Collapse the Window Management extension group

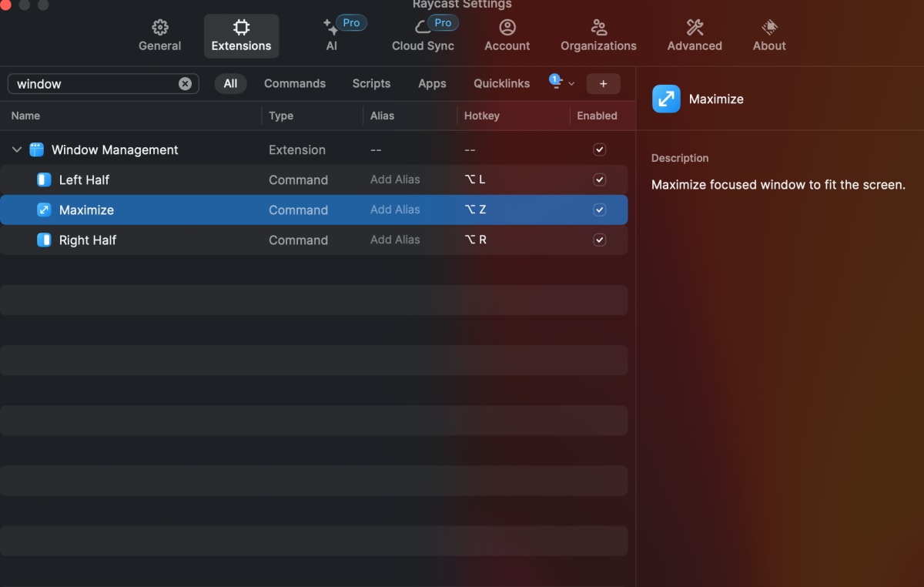tap(17, 149)
